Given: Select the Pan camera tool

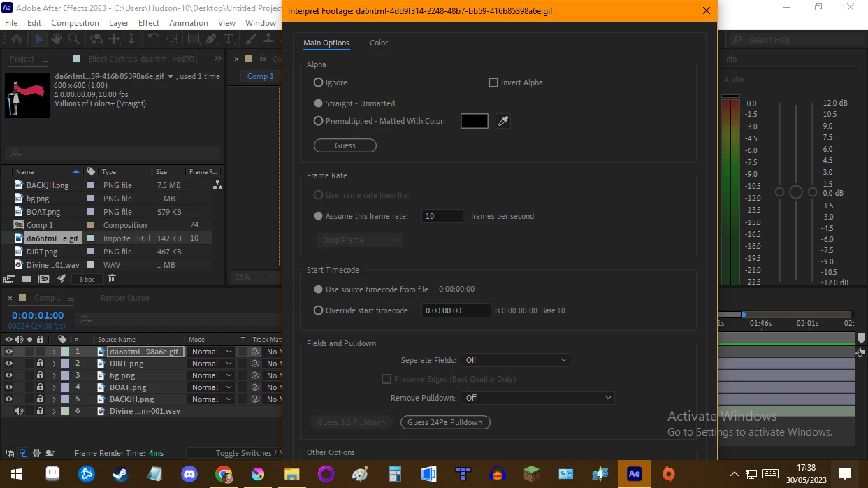Looking at the screenshot, I should (115, 39).
